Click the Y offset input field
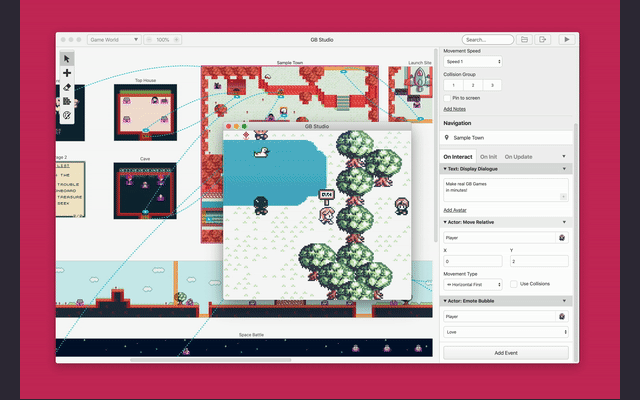Image resolution: width=640 pixels, height=400 pixels. click(539, 261)
